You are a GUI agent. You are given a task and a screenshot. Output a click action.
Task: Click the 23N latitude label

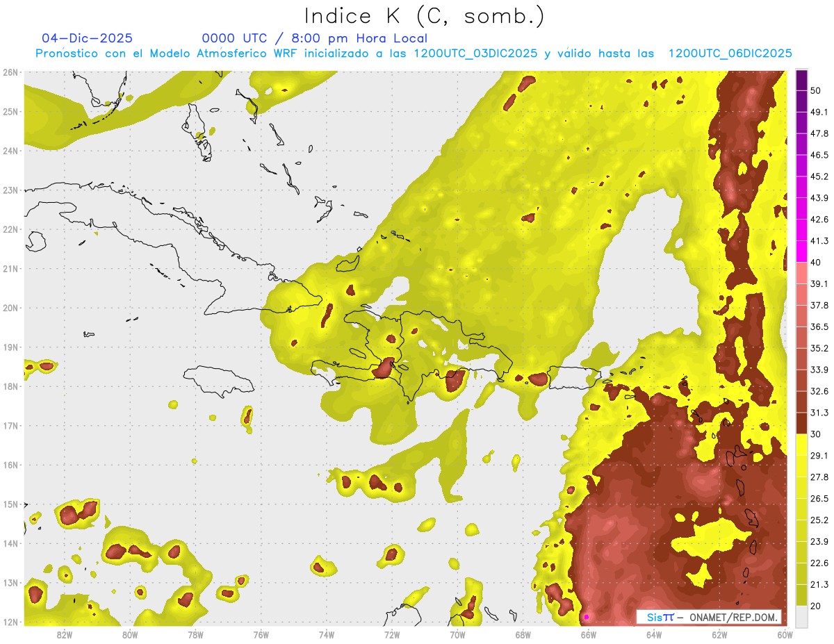(x=10, y=190)
